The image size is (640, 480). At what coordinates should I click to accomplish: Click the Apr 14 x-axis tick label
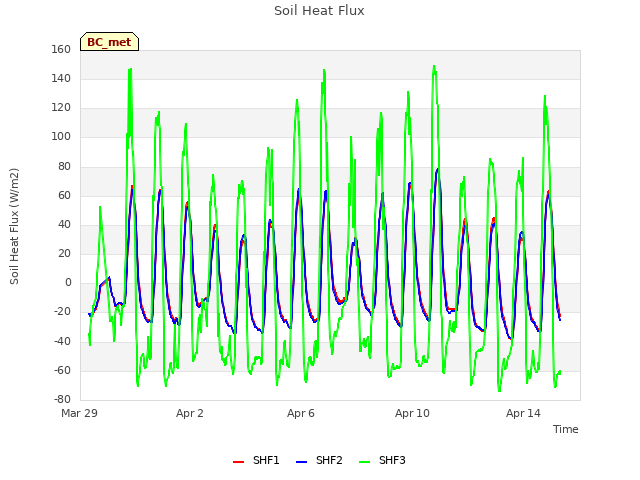523,413
